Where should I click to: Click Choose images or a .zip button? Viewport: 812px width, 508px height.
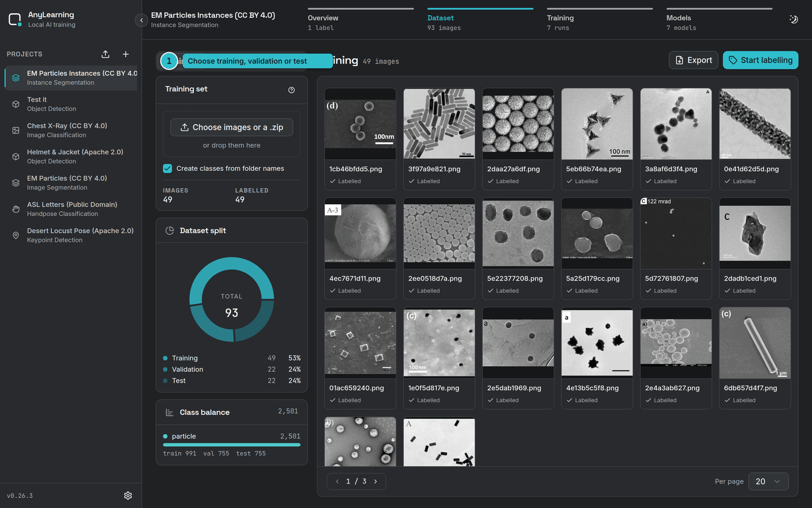pos(231,127)
